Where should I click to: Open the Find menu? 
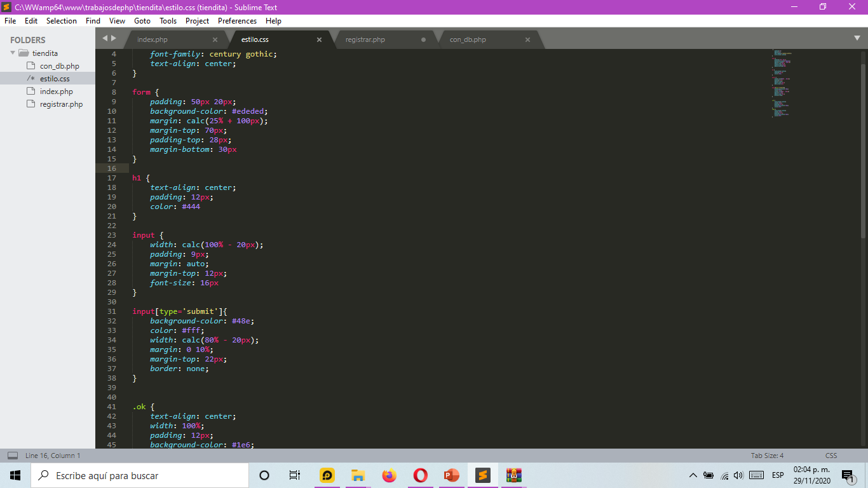pos(93,20)
